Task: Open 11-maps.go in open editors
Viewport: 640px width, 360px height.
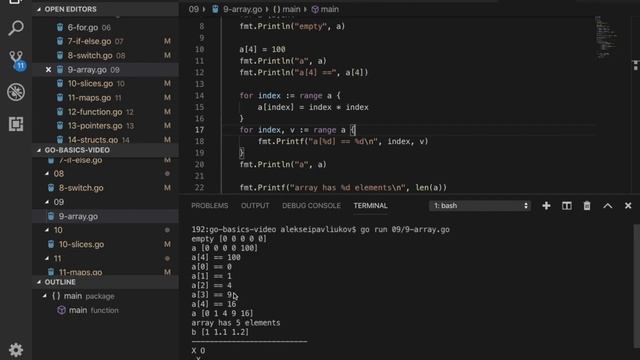Action: point(105,98)
